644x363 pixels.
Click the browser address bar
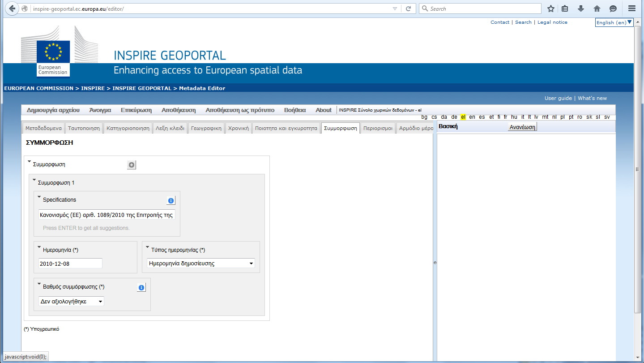pyautogui.click(x=210, y=9)
